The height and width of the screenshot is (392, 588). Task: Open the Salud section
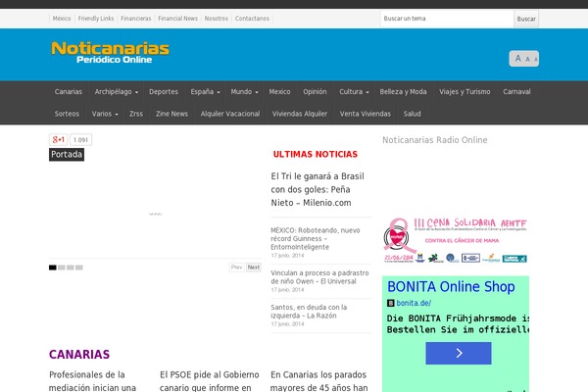[x=413, y=114]
